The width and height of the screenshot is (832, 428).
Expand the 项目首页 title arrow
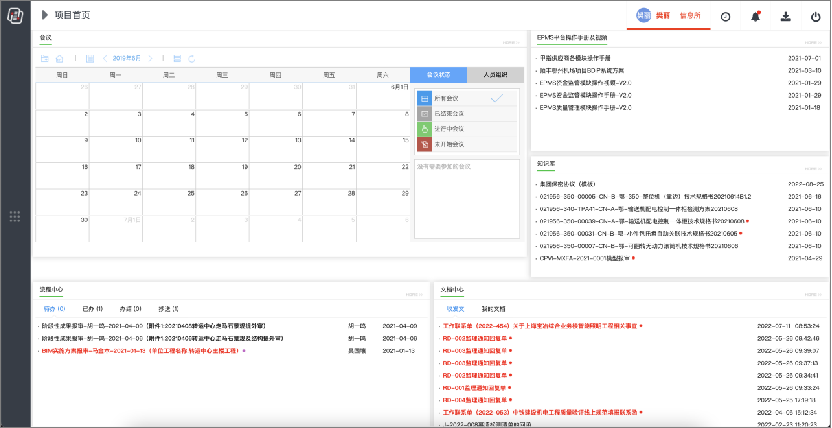coord(45,16)
